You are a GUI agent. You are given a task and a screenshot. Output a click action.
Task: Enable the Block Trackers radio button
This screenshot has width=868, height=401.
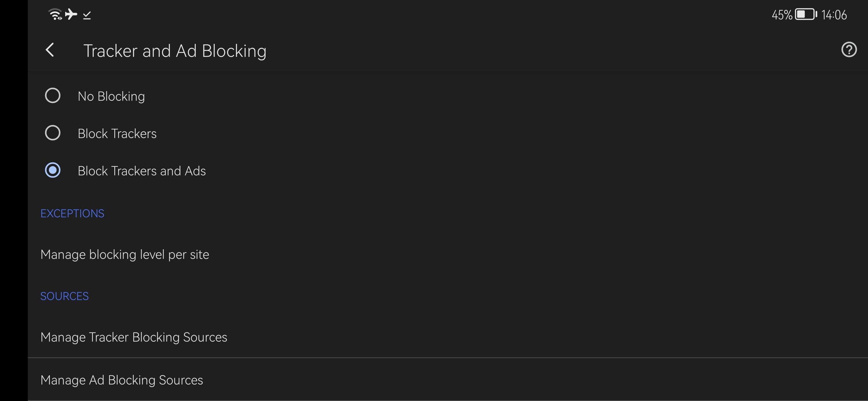(x=53, y=133)
